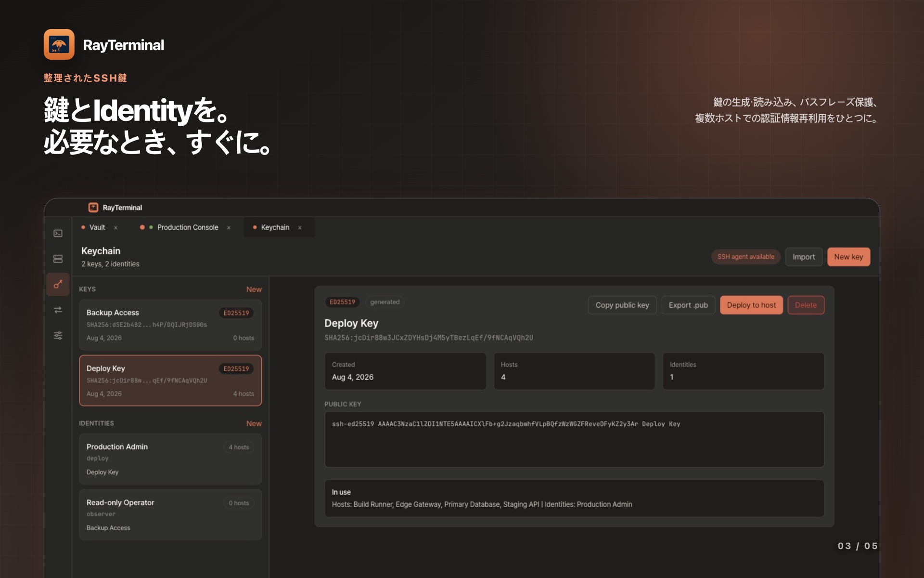
Task: Select the Keychain tab
Action: tap(275, 227)
